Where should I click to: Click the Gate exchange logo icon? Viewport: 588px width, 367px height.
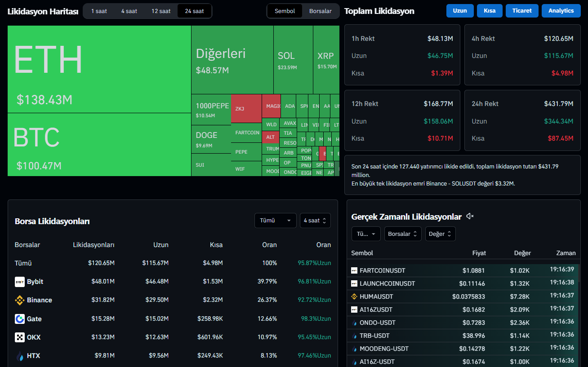[x=20, y=319]
